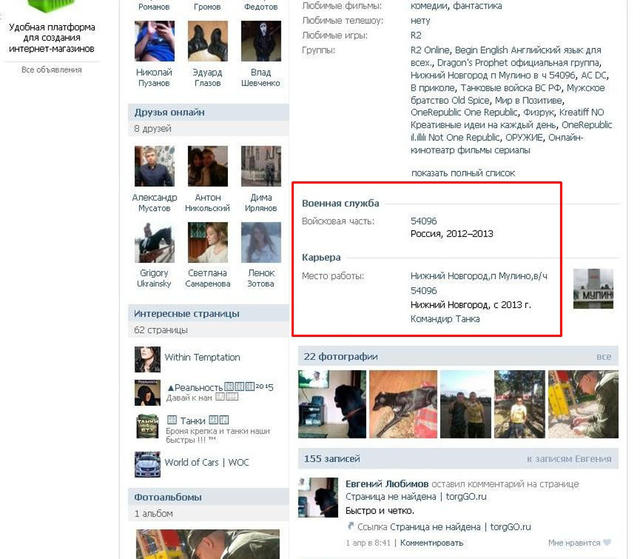Click the 1 альбом count
The image size is (640, 559).
[x=153, y=513]
